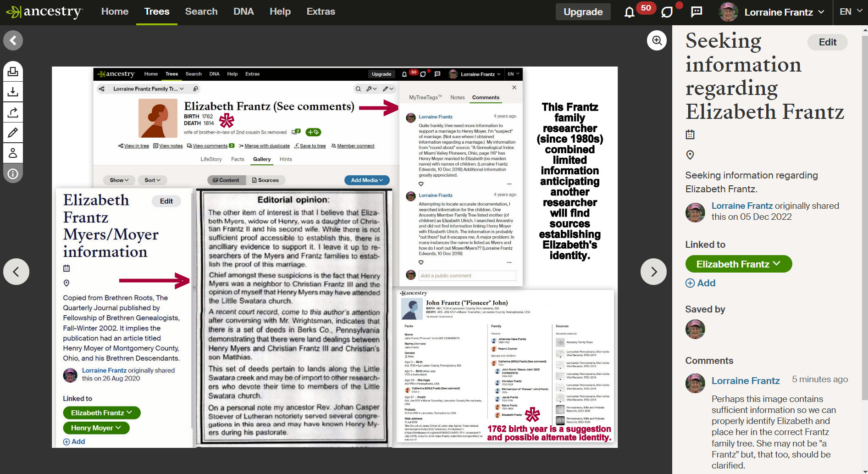Image resolution: width=868 pixels, height=474 pixels.
Task: Click the Saved by user avatar
Action: tap(695, 329)
